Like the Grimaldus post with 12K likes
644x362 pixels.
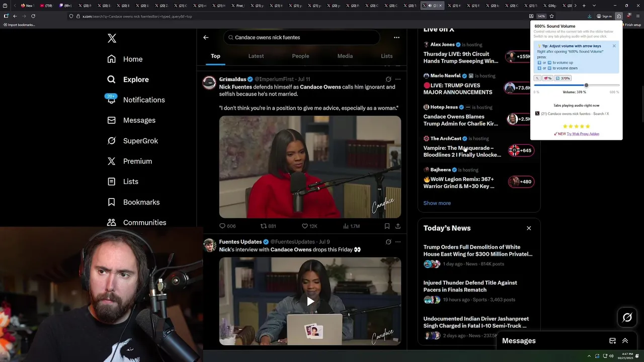(309, 226)
